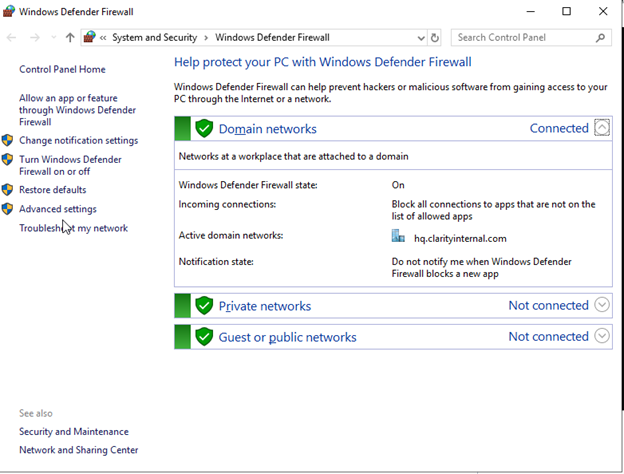624x474 pixels.
Task: Open recent locations dropdown arrow
Action: (54, 38)
